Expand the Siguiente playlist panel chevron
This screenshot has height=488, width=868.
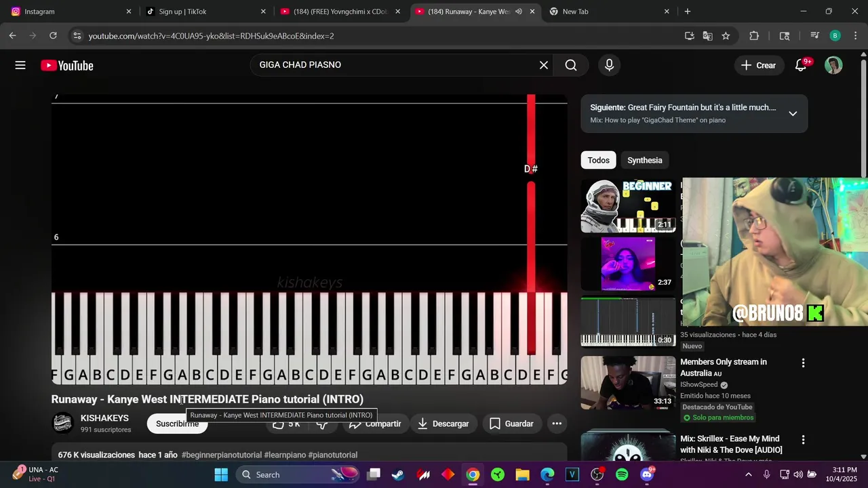(x=793, y=113)
